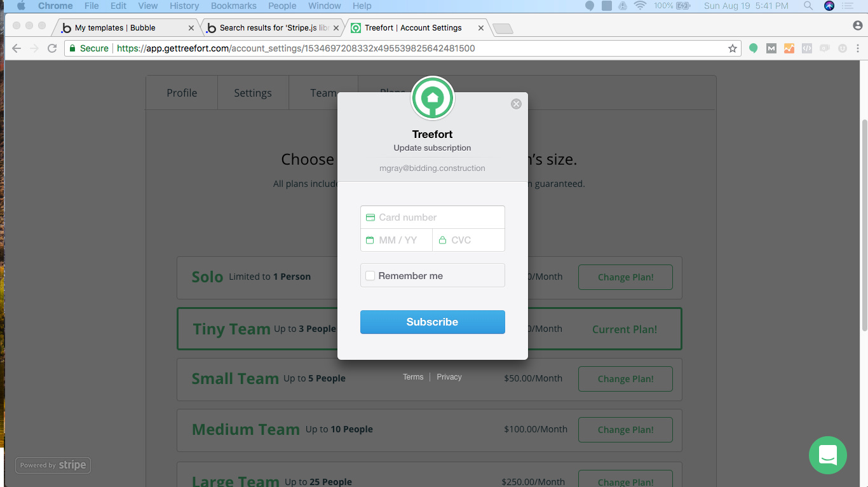Close the Stripe.js search results tab
Viewport: 868px width, 487px height.
pos(336,28)
